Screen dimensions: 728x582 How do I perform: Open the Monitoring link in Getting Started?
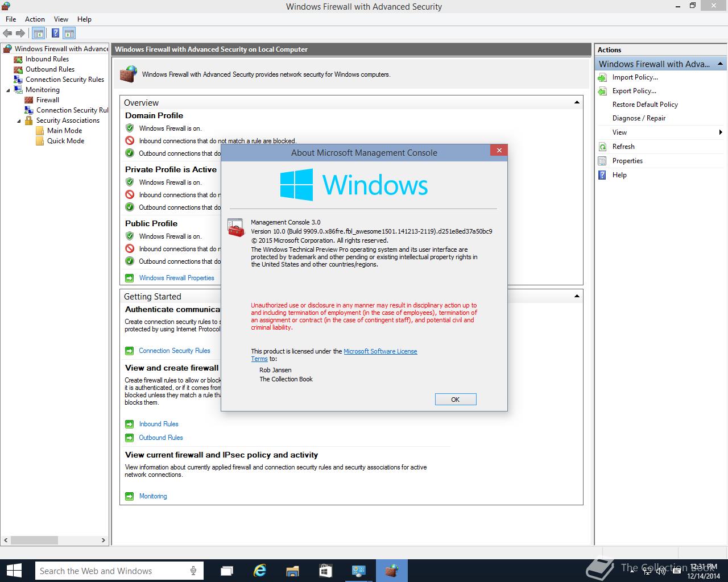[x=153, y=496]
